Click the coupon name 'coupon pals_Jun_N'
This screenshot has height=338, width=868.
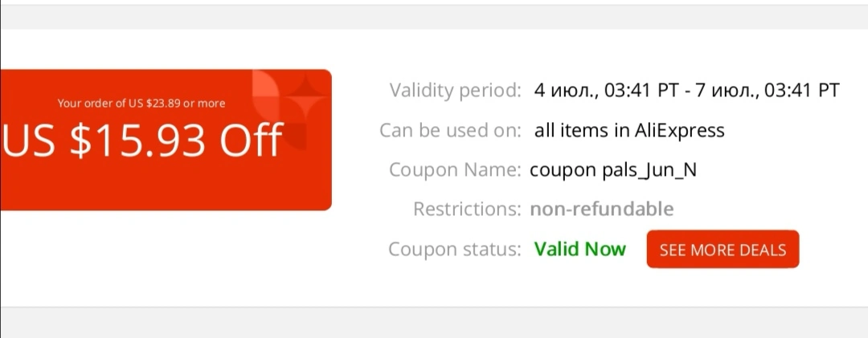click(x=613, y=170)
